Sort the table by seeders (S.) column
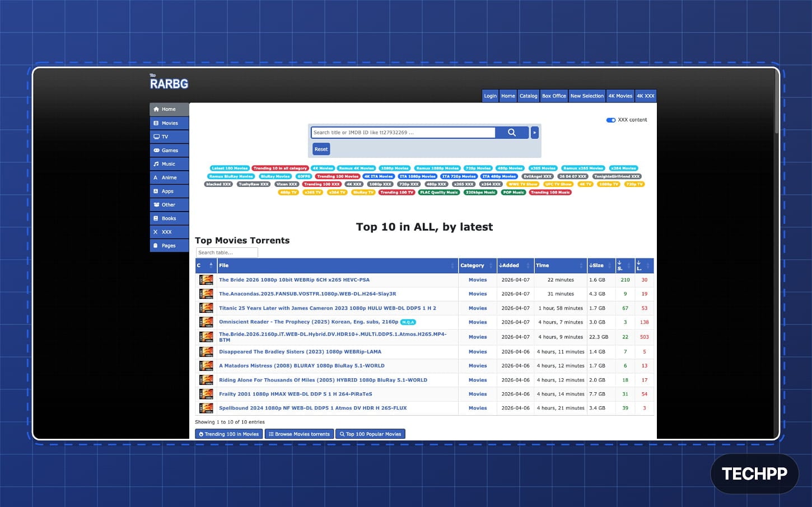The width and height of the screenshot is (812, 507). pyautogui.click(x=625, y=265)
